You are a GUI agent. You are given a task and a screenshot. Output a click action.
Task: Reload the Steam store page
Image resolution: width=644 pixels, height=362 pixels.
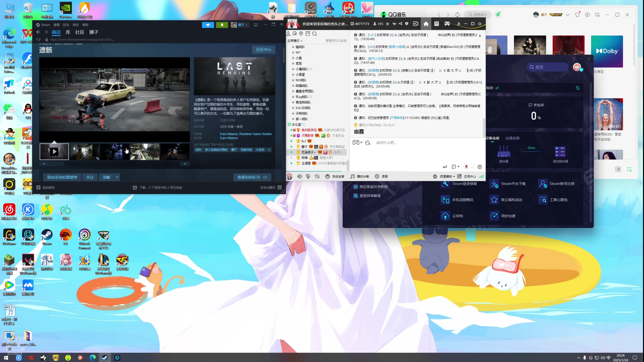(38, 39)
